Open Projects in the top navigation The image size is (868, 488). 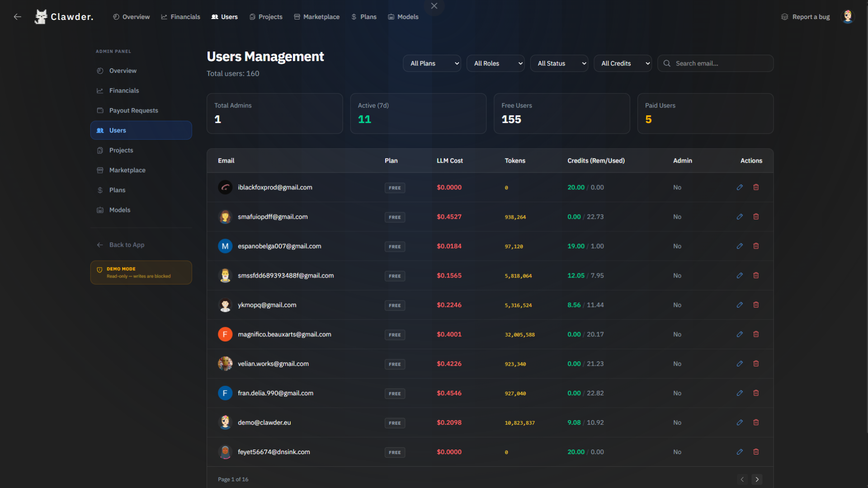pos(266,17)
